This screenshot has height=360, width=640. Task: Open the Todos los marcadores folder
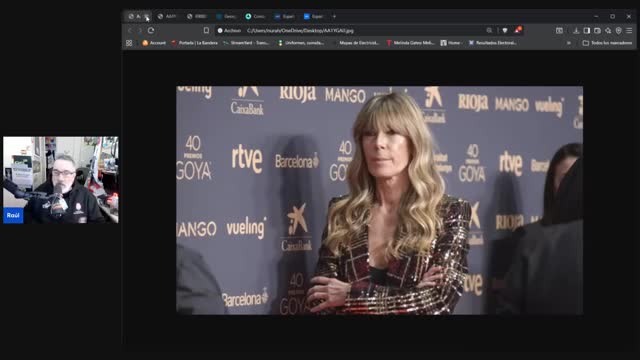(607, 43)
